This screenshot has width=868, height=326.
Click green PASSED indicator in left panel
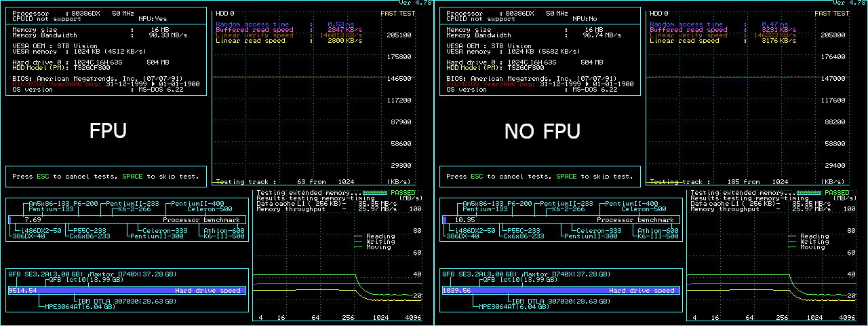click(403, 193)
